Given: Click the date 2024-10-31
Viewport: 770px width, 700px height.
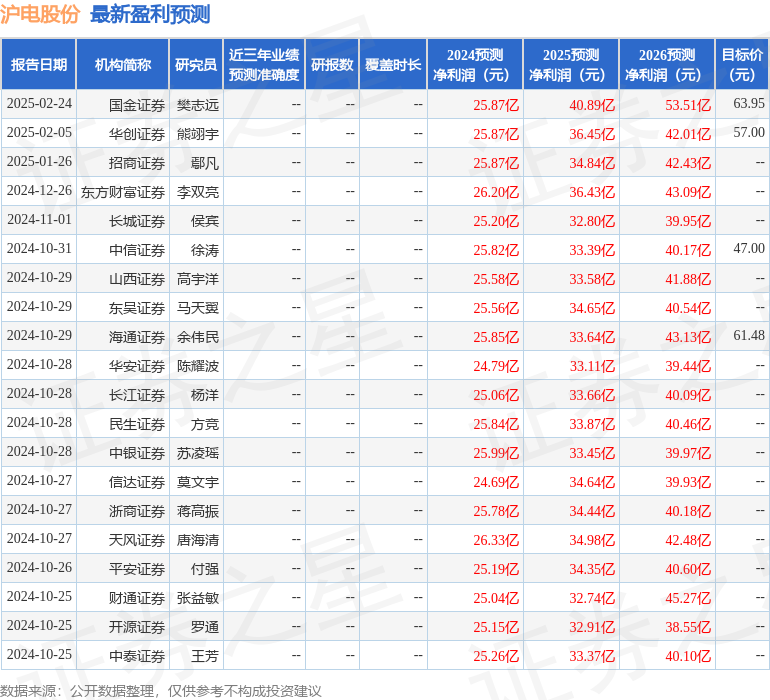Looking at the screenshot, I should [39, 248].
